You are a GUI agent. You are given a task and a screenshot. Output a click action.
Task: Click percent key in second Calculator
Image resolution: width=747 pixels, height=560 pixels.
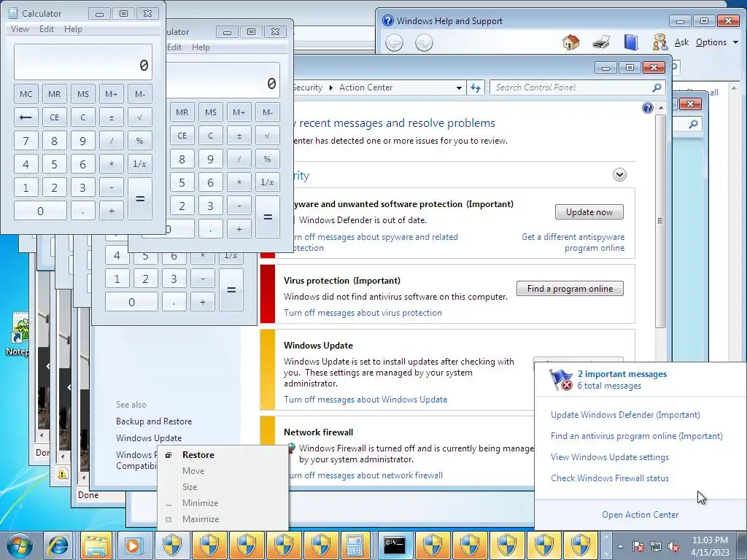pyautogui.click(x=267, y=159)
